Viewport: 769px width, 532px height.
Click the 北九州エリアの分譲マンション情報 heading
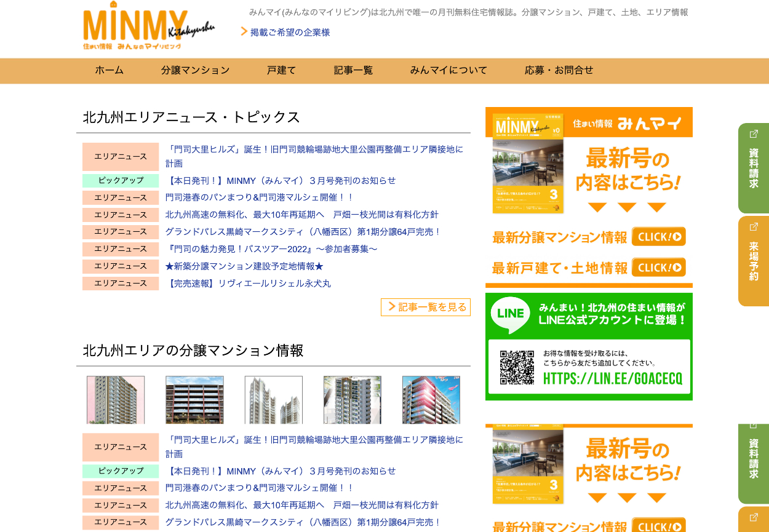193,351
